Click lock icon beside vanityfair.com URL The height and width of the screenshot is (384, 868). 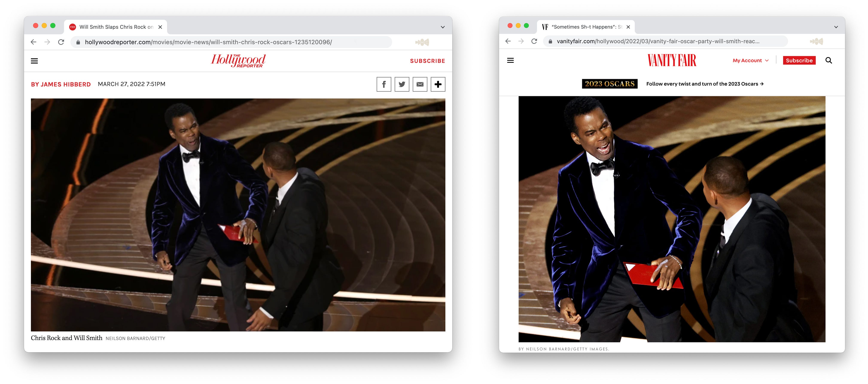(550, 41)
